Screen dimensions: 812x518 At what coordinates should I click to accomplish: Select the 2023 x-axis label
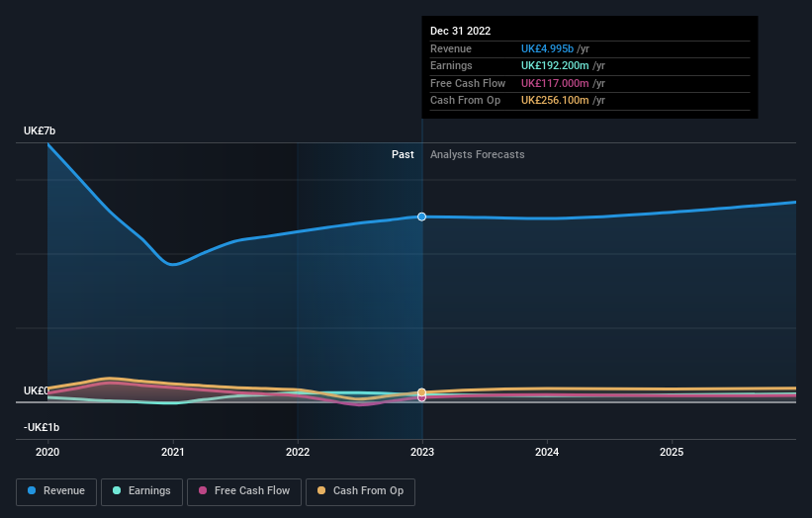coord(422,452)
